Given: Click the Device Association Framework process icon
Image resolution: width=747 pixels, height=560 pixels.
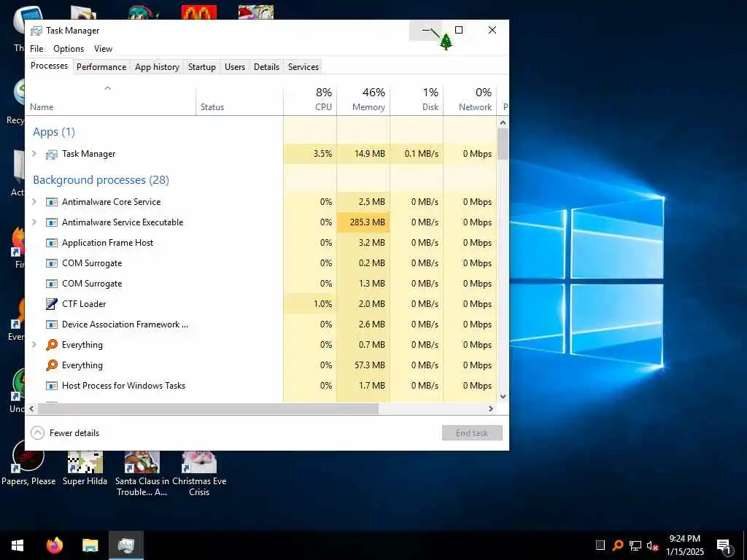Looking at the screenshot, I should (52, 324).
